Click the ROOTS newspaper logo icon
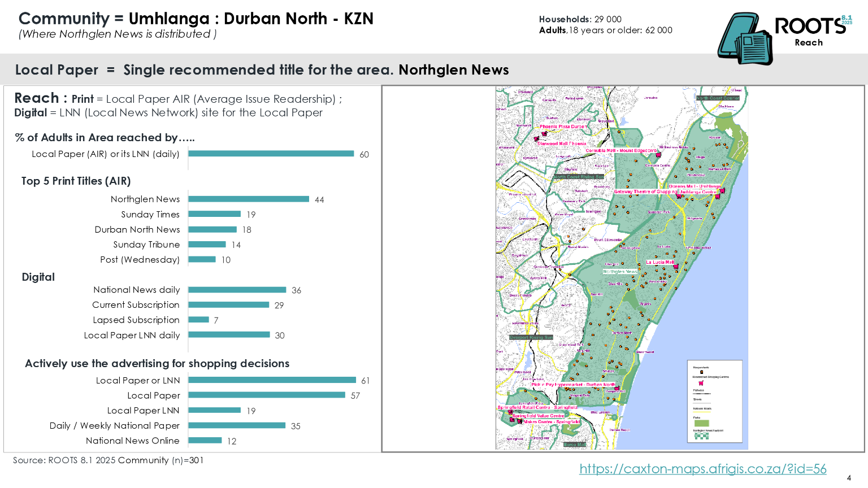This screenshot has height=488, width=868. coord(745,40)
